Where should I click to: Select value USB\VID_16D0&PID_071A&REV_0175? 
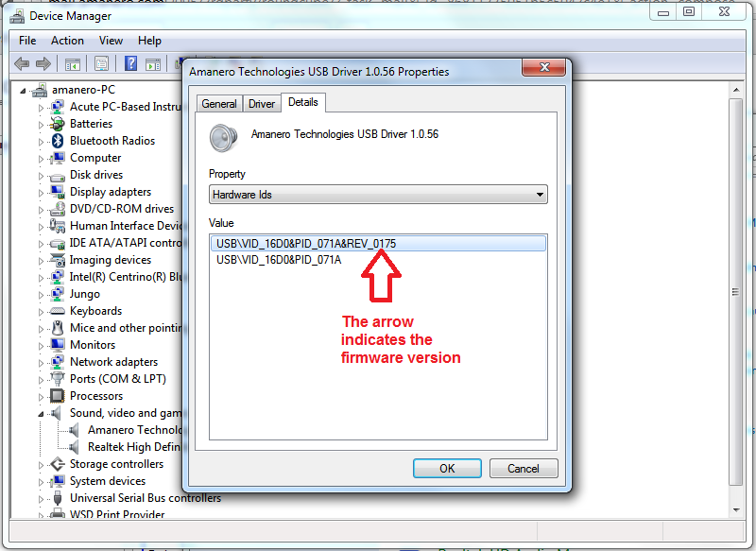pyautogui.click(x=378, y=244)
